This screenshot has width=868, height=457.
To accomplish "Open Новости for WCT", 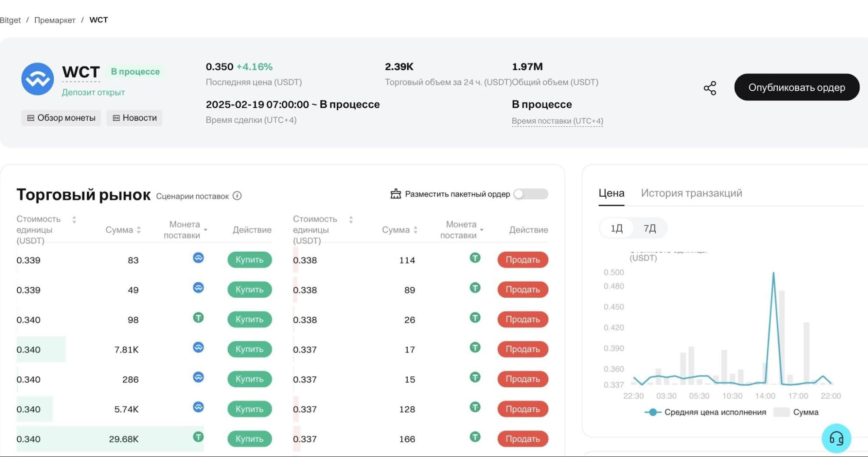I will click(135, 118).
